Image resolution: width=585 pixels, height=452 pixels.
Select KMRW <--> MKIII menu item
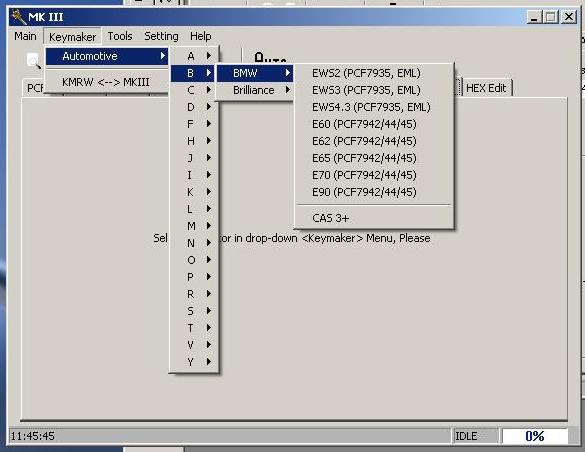(x=106, y=82)
